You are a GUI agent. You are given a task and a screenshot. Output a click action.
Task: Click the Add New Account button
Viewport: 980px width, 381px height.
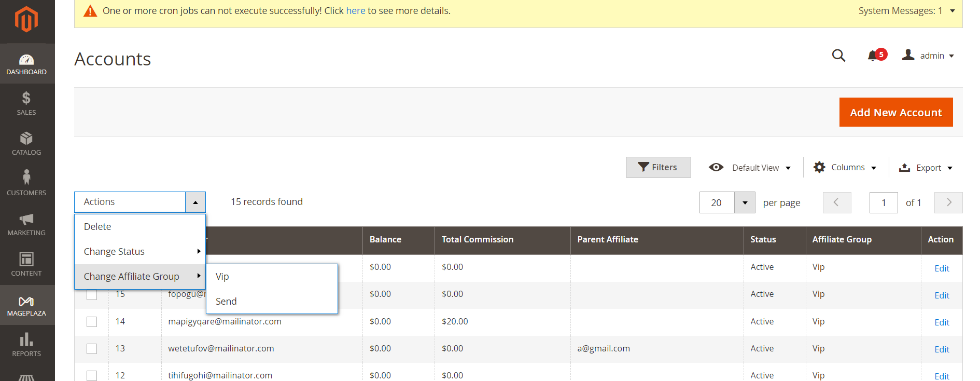pyautogui.click(x=895, y=113)
